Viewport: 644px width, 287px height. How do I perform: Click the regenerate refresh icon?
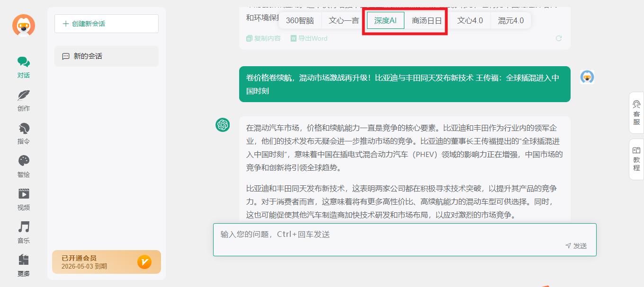pos(559,38)
